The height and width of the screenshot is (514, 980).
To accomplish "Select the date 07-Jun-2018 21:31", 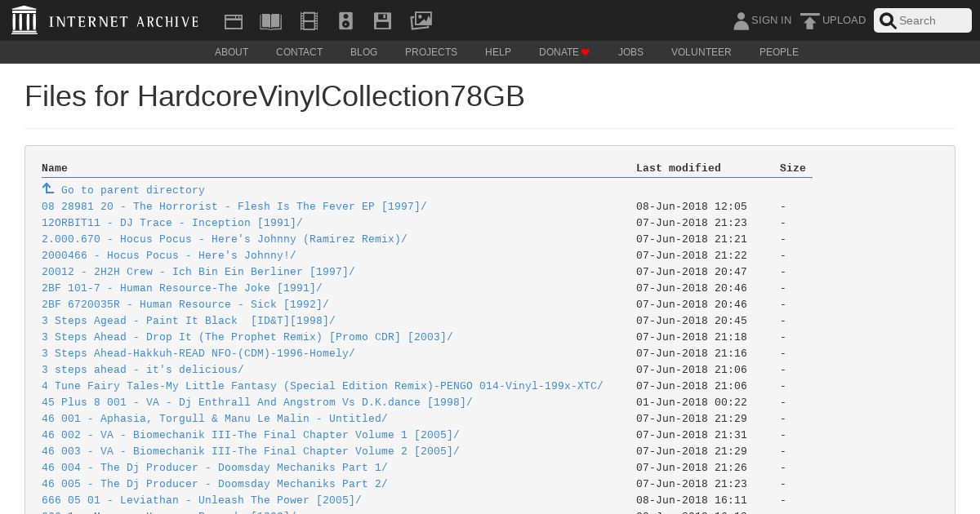I will coord(692,435).
